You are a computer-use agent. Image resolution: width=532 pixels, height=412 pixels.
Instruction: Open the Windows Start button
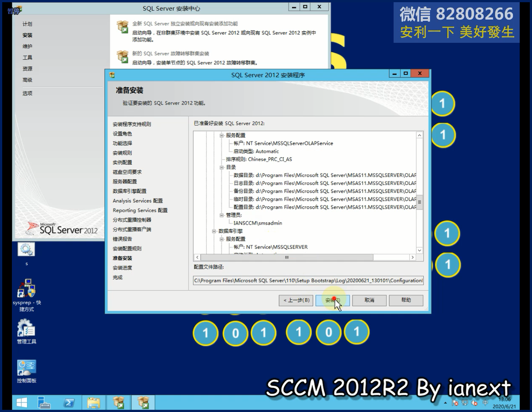[22, 402]
